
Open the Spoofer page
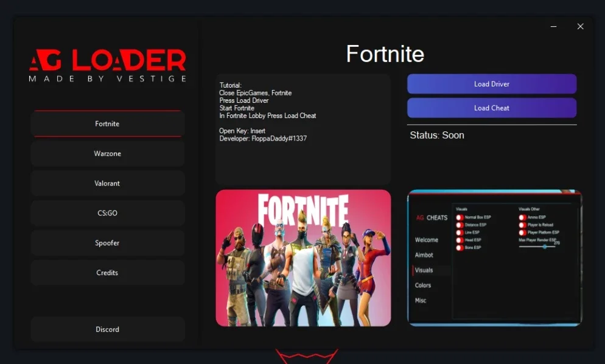click(107, 243)
